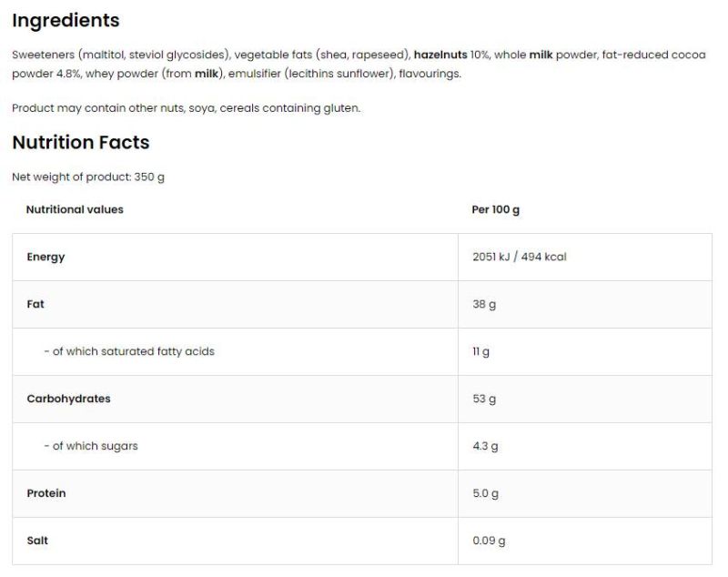Select the Energy row label
Screen dimensions: 728x577
pyautogui.click(x=45, y=257)
